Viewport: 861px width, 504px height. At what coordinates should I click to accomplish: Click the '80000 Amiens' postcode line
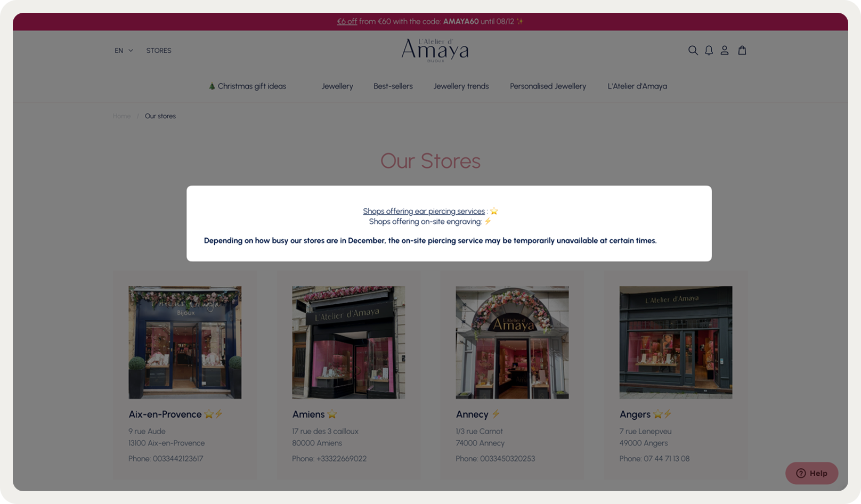click(x=317, y=443)
